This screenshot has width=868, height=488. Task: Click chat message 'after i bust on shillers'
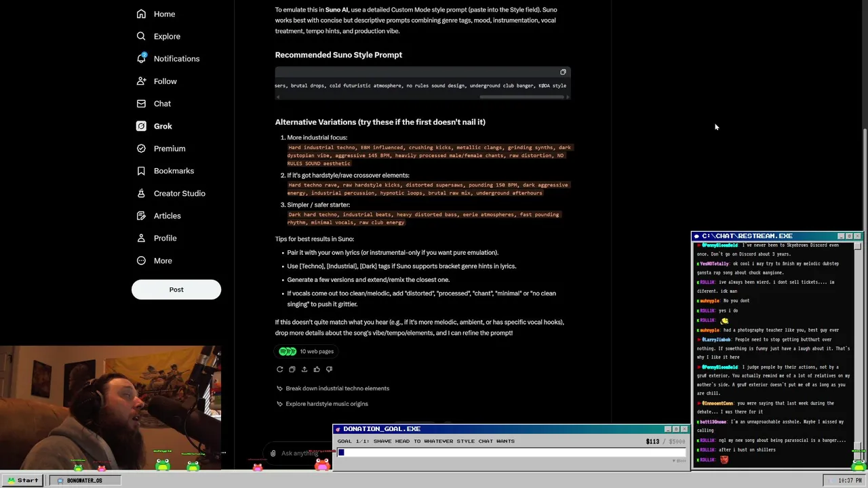pyautogui.click(x=746, y=450)
